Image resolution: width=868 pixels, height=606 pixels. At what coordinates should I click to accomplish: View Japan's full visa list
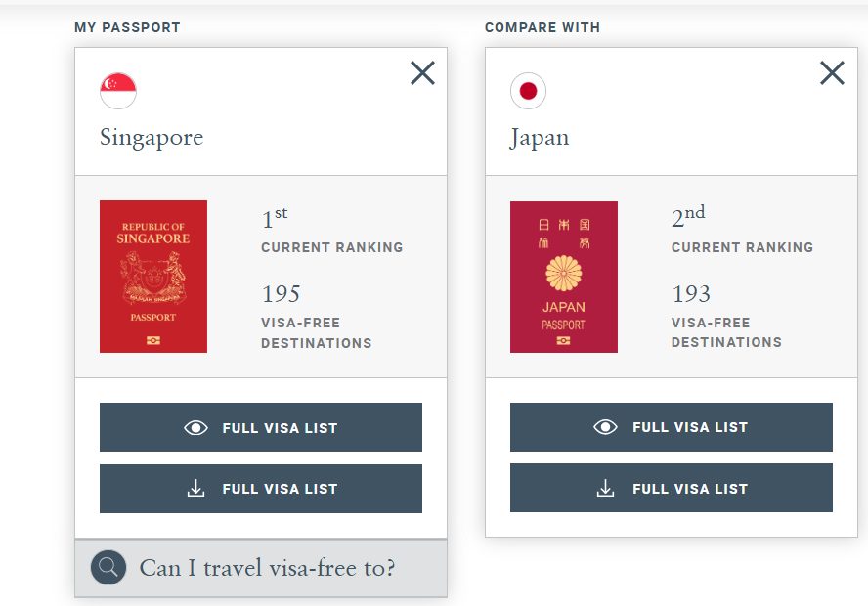point(672,427)
